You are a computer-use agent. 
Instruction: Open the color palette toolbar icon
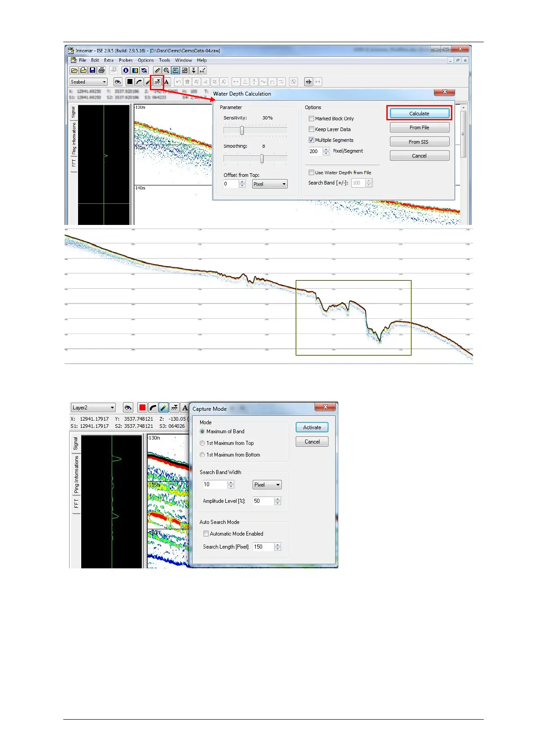pos(135,70)
